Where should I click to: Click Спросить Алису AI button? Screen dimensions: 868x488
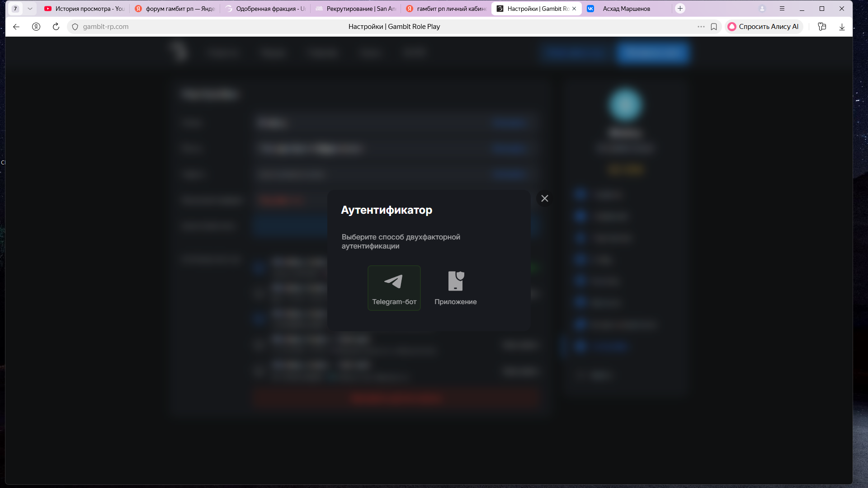pos(763,27)
